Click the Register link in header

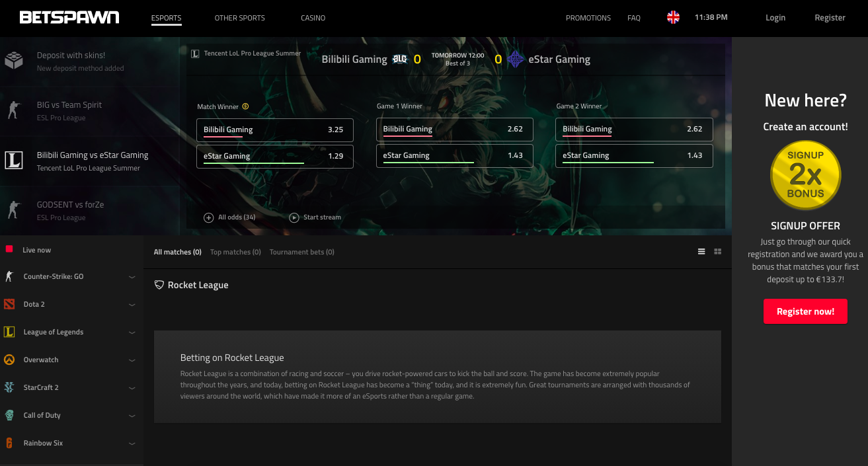[x=830, y=18]
